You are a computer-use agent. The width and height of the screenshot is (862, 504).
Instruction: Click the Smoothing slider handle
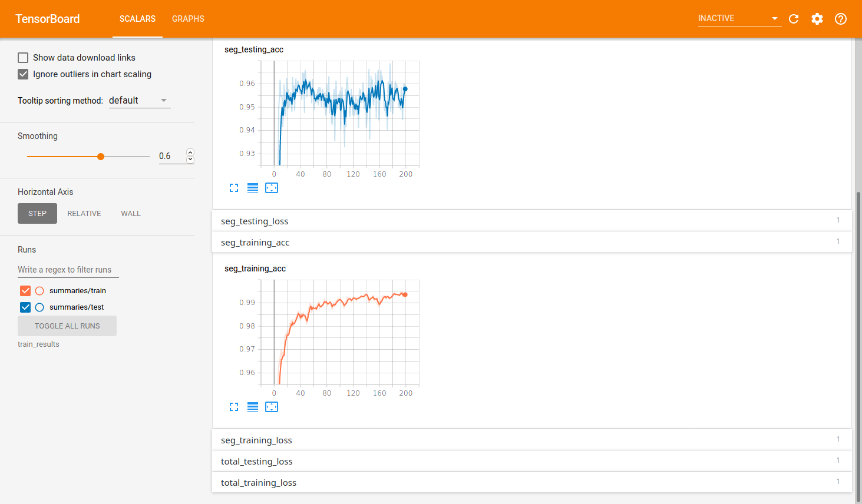point(101,157)
